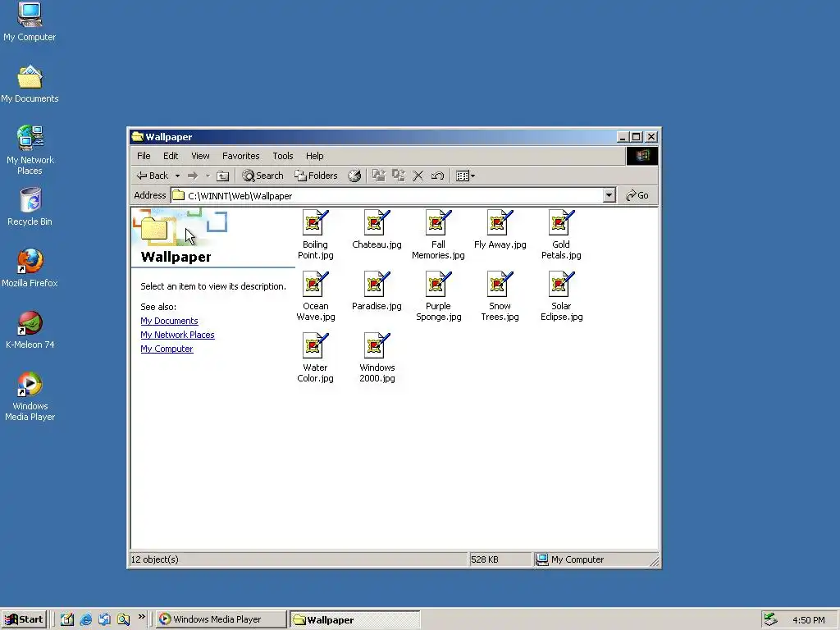Screen dimensions: 840x630
Task: Open Forward history dropdown arrow
Action: coord(208,176)
